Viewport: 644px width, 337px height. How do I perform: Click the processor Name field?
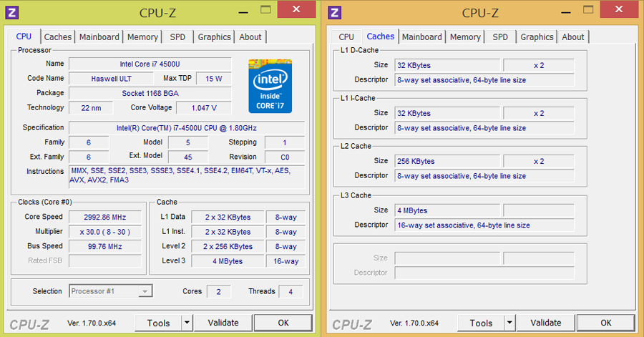click(x=150, y=64)
